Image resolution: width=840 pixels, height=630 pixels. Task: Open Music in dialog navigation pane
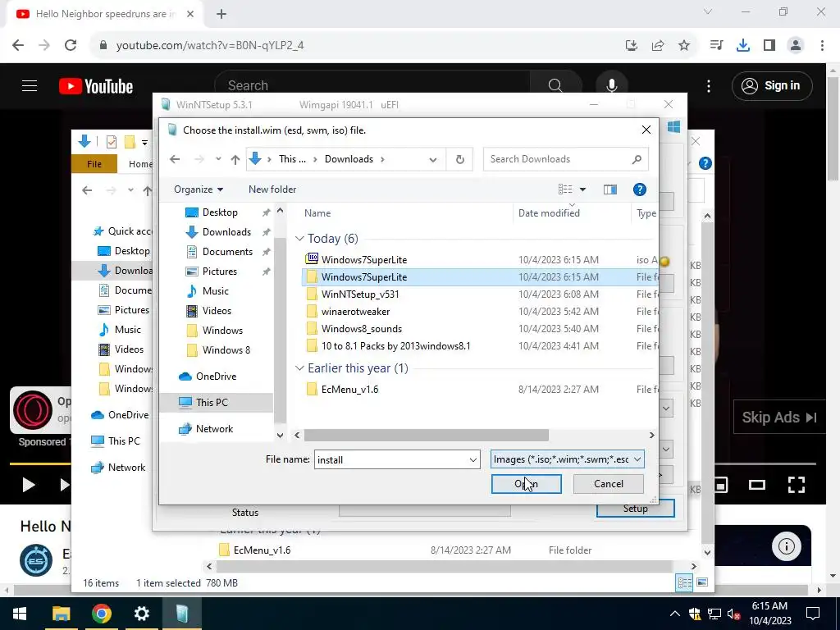coord(216,291)
